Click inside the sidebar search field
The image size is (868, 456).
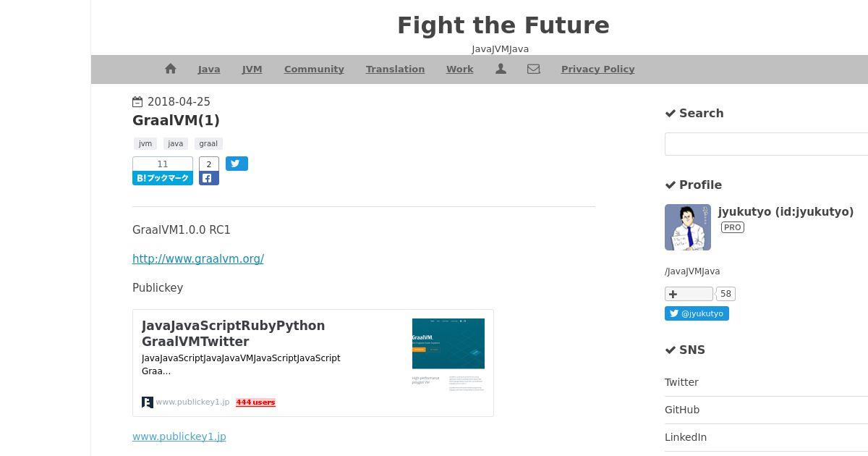point(766,143)
